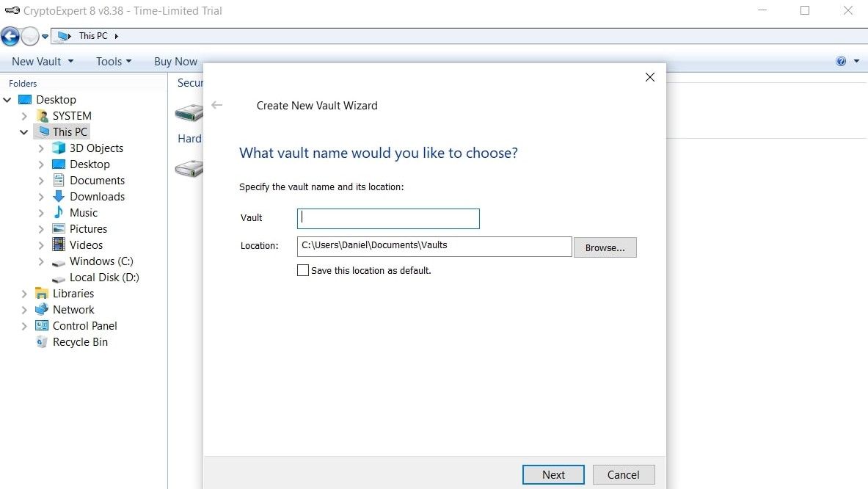Collapse the This PC tree node
This screenshot has width=868, height=489.
coord(24,131)
